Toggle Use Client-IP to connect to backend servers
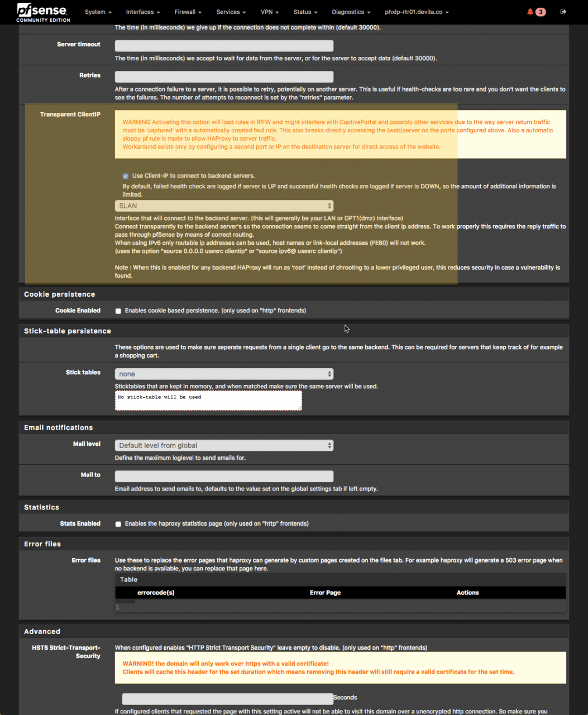The height and width of the screenshot is (715, 588). (126, 176)
